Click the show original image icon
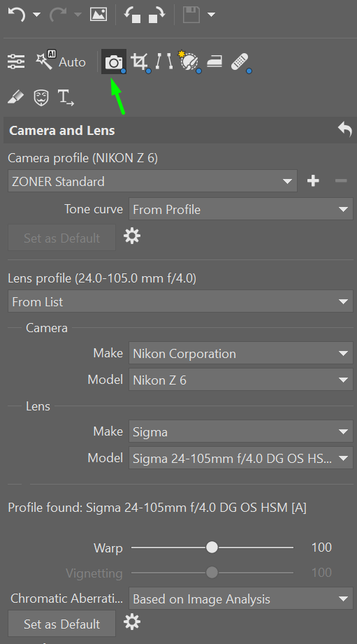This screenshot has height=644, width=357. click(99, 15)
